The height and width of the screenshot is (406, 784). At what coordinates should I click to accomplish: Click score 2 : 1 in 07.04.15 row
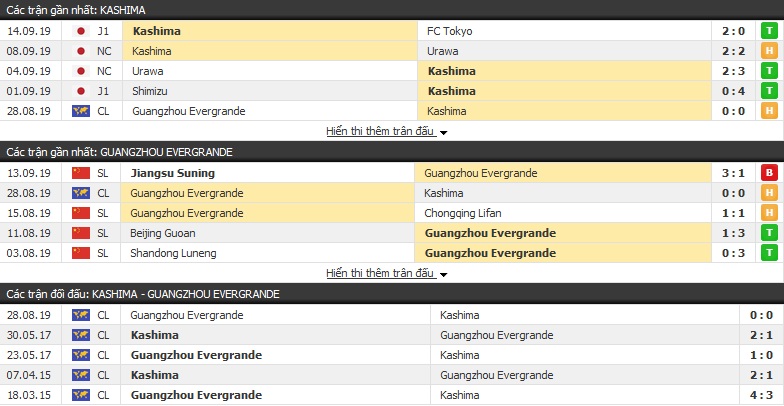tap(762, 375)
